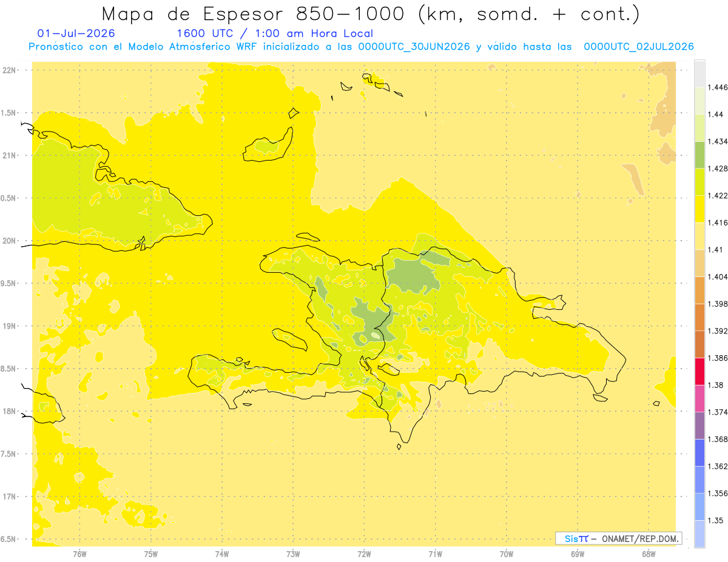
Task: Select the latitude label '21N'
Action: click(x=9, y=155)
